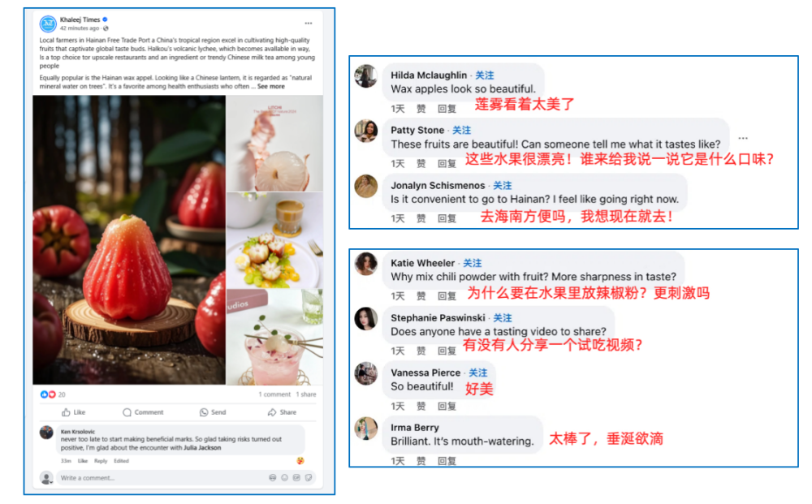Like the Khaleej Times post
Screen dimensions: 812x504
(74, 412)
